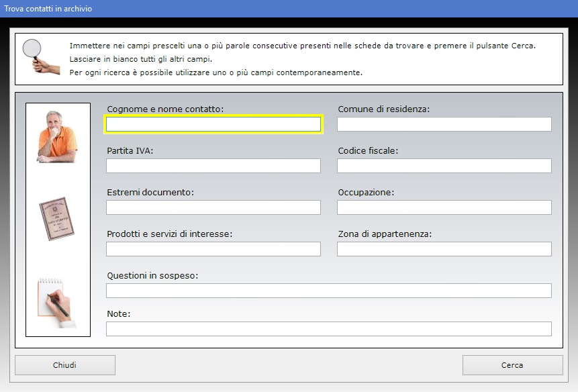
Task: Click the hand writing on notepad icon
Action: [x=57, y=302]
